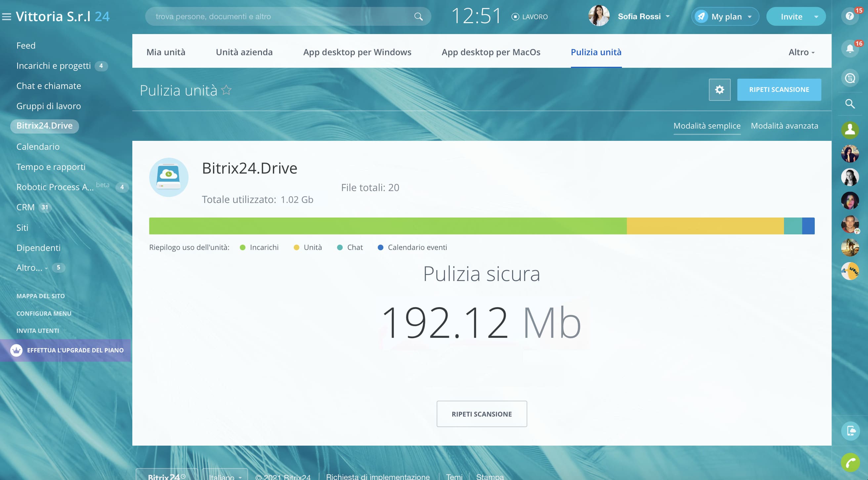Image resolution: width=868 pixels, height=480 pixels.
Task: Click EFFETTUA L'UPGRADE DEL PIANO
Action: coord(65,350)
